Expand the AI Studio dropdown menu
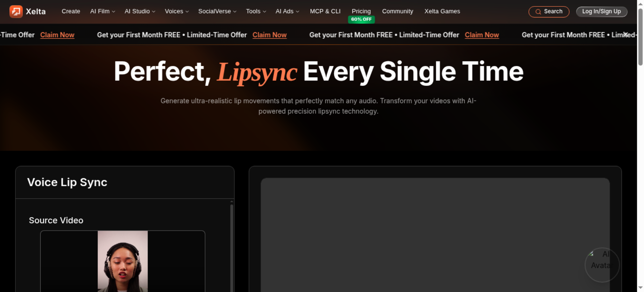The height and width of the screenshot is (292, 644). [140, 11]
